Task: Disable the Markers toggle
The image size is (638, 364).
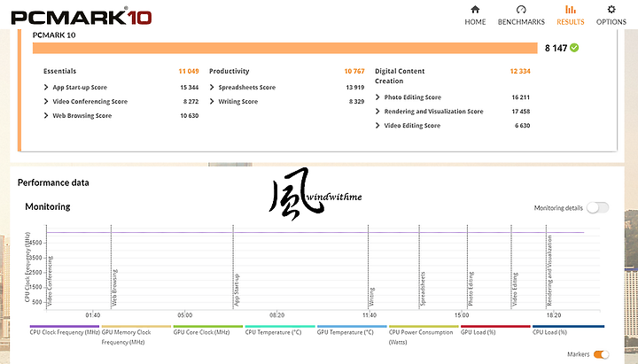Action: [x=601, y=354]
